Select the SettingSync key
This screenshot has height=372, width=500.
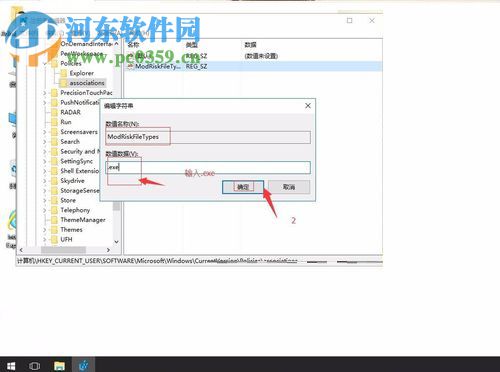pos(76,161)
